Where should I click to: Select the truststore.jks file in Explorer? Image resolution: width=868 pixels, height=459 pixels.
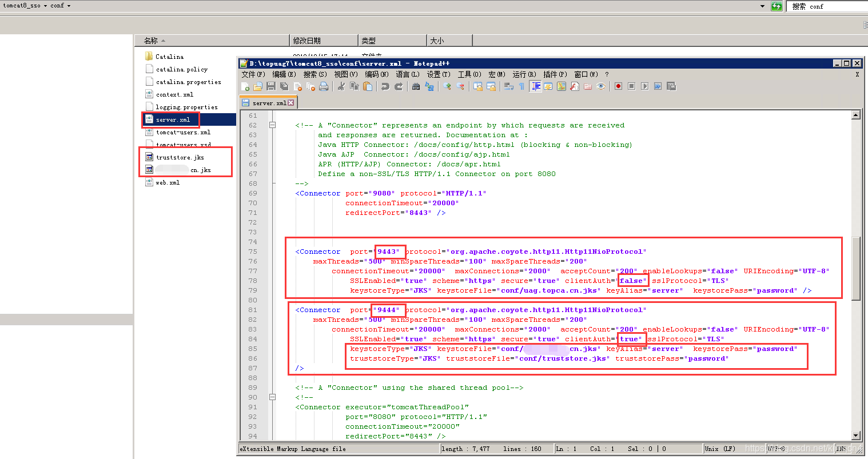(174, 157)
